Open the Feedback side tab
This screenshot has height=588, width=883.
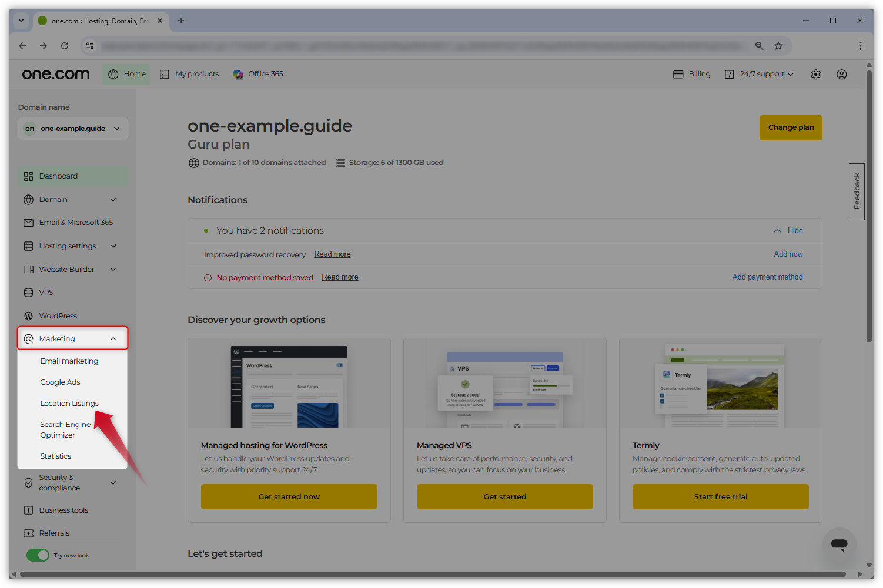[857, 191]
